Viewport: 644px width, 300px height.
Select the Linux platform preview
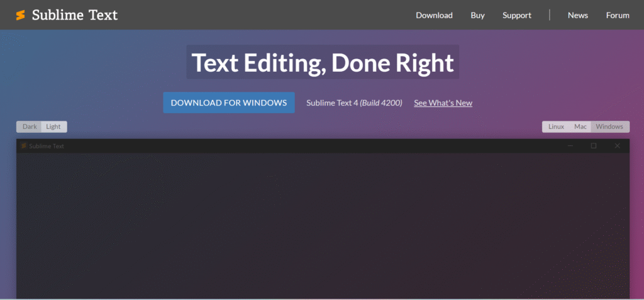(556, 126)
